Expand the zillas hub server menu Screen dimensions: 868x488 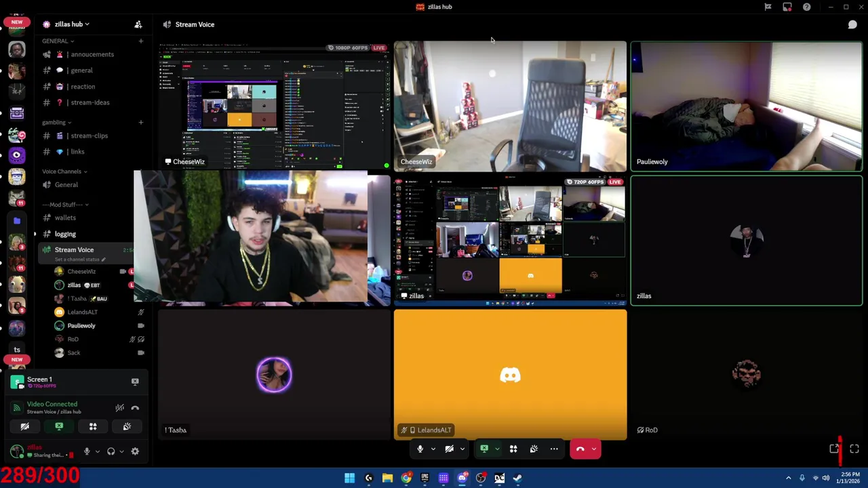pyautogui.click(x=73, y=24)
